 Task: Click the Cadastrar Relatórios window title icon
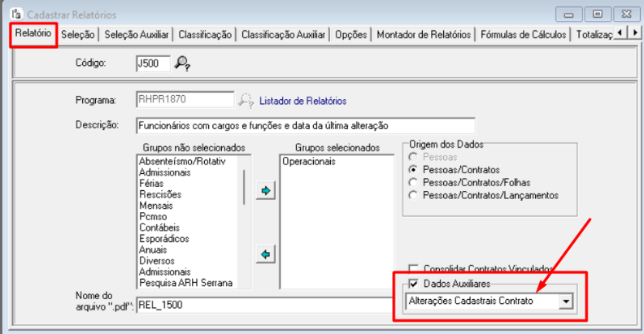click(15, 15)
